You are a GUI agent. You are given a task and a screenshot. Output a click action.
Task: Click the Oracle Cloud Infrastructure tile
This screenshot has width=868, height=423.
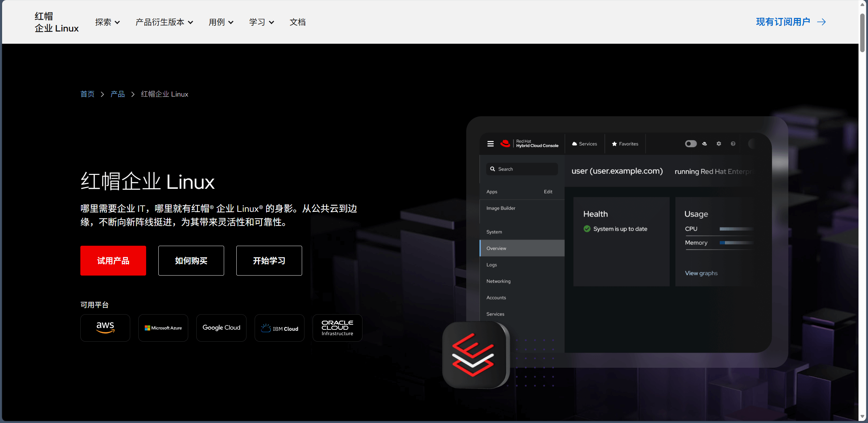click(x=337, y=328)
